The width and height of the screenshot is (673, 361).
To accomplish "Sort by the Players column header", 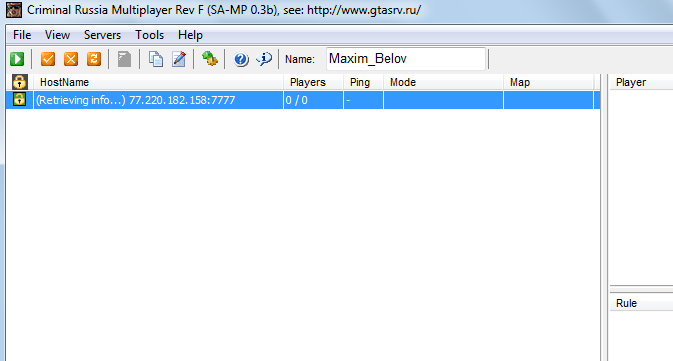I will (313, 82).
